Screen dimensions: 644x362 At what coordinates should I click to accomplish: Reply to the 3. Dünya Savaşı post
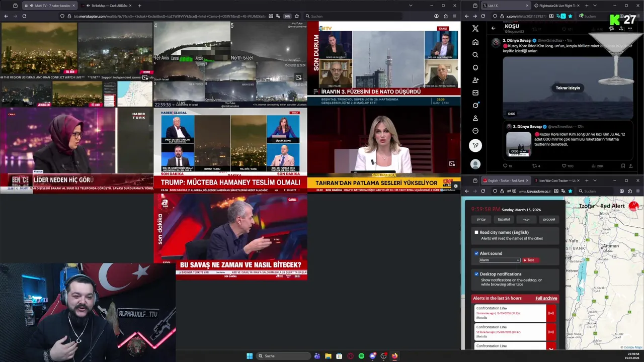coord(507,166)
